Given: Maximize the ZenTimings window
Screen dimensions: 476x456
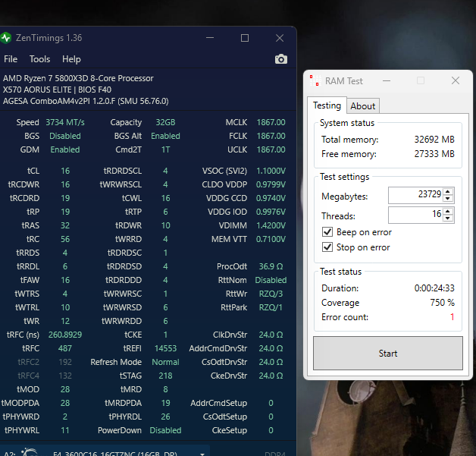Looking at the screenshot, I should (245, 38).
